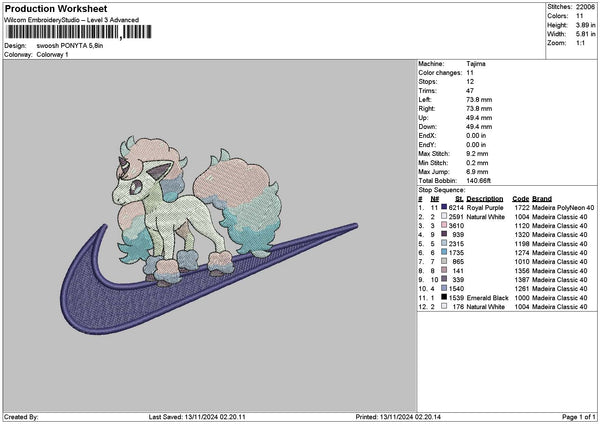600x424 pixels.
Task: Select the teal blue swatch next to 1735
Action: click(x=444, y=252)
